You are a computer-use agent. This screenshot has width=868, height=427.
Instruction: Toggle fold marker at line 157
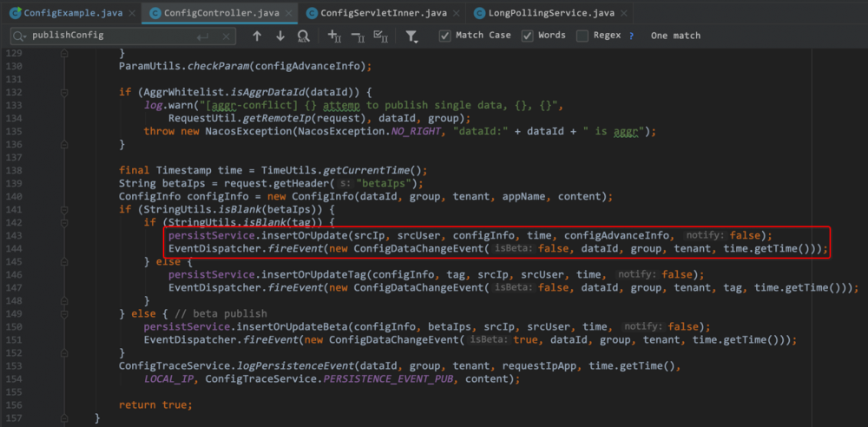(64, 417)
